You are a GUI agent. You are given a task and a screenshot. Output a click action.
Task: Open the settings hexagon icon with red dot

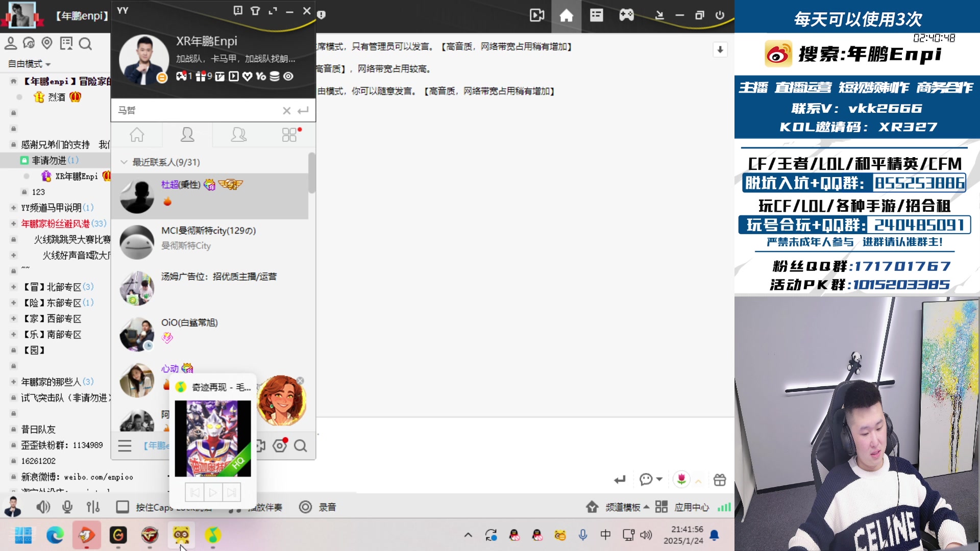click(x=280, y=445)
